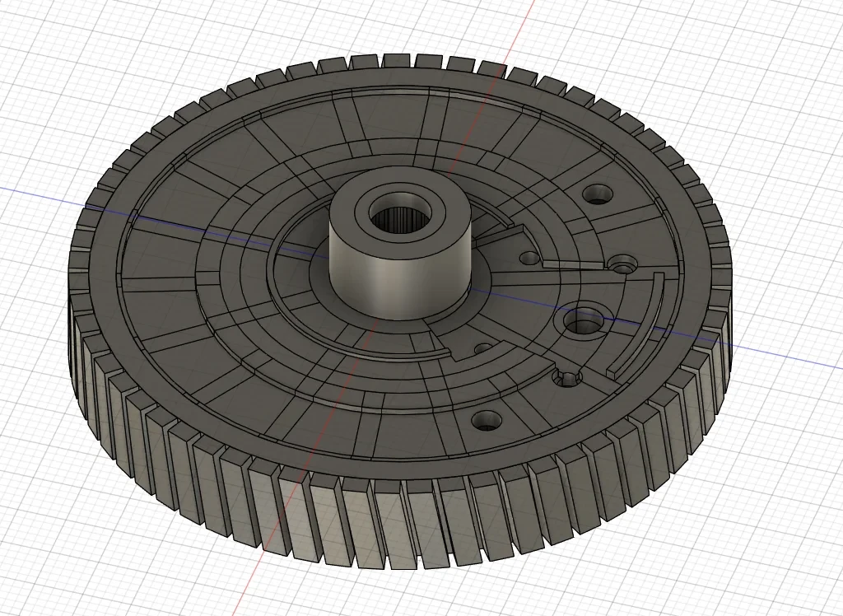Pick the small hole on the lower stepped arc
Screen dimensions: 843x616
pos(484,348)
